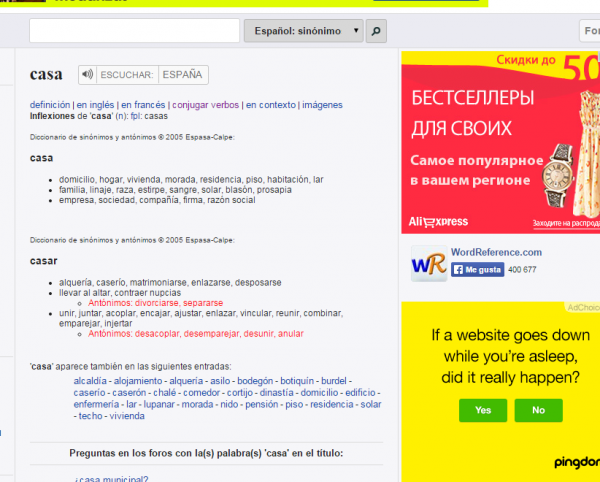The height and width of the screenshot is (482, 600).
Task: Open the lupanar entry link
Action: (159, 404)
